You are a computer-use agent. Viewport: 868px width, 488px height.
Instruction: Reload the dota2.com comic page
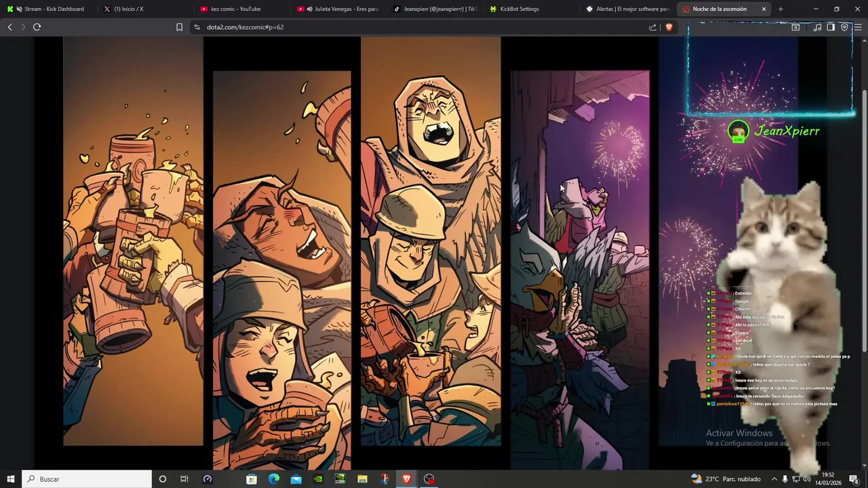[x=37, y=27]
